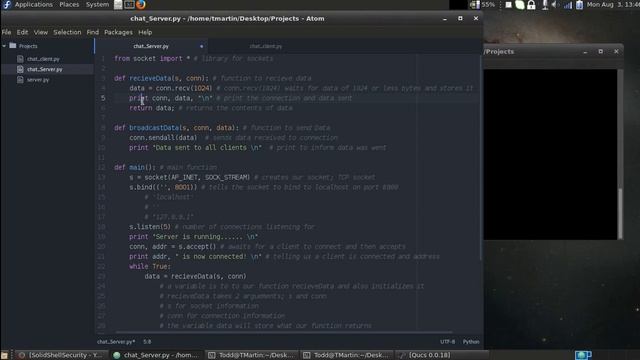The image size is (640, 360).
Task: Click the green chat tray icon
Action: click(520, 5)
